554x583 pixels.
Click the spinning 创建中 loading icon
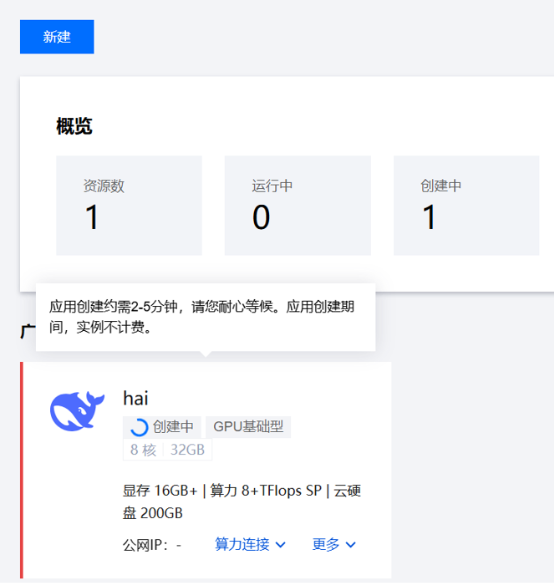139,427
